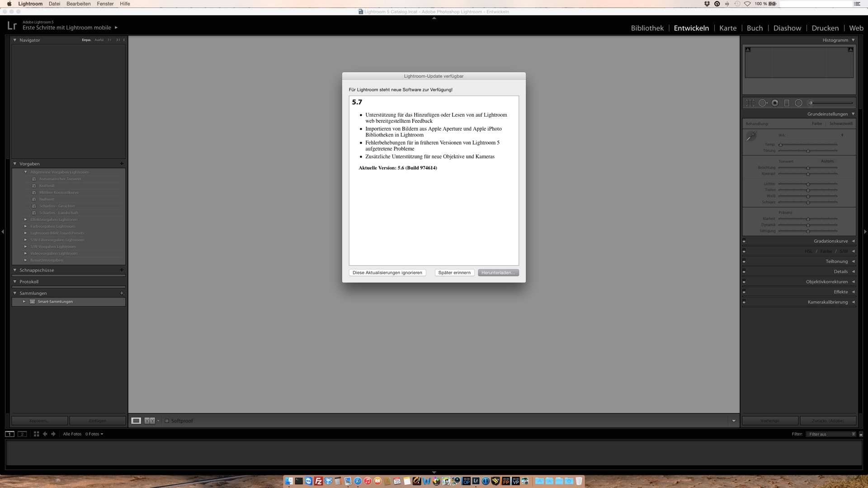Switch to the Bibliothek module
The height and width of the screenshot is (488, 868).
647,28
